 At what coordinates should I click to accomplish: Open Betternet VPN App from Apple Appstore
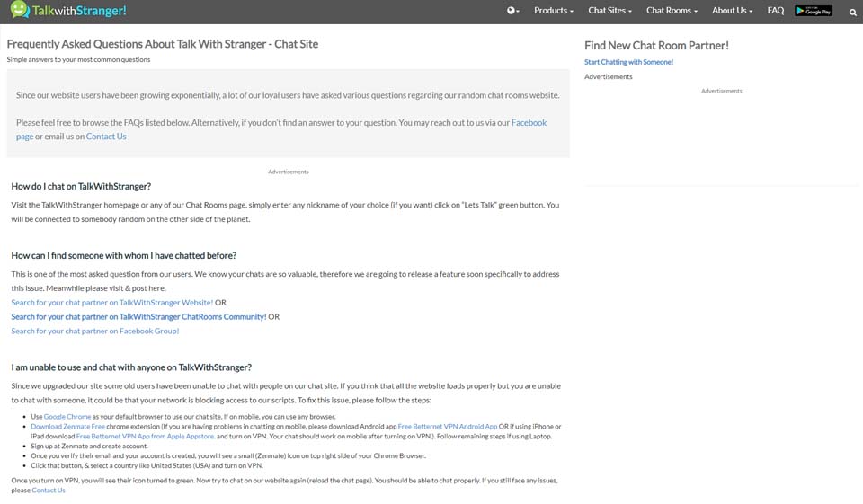[x=145, y=436]
